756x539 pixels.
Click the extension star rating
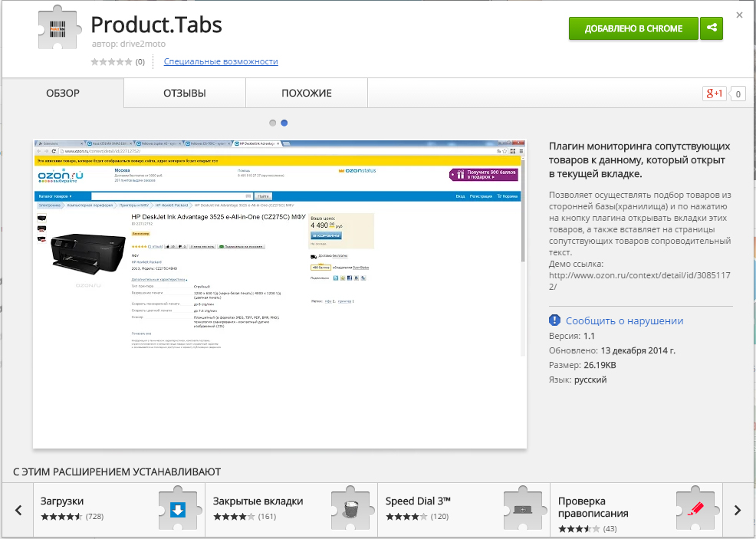pyautogui.click(x=112, y=62)
